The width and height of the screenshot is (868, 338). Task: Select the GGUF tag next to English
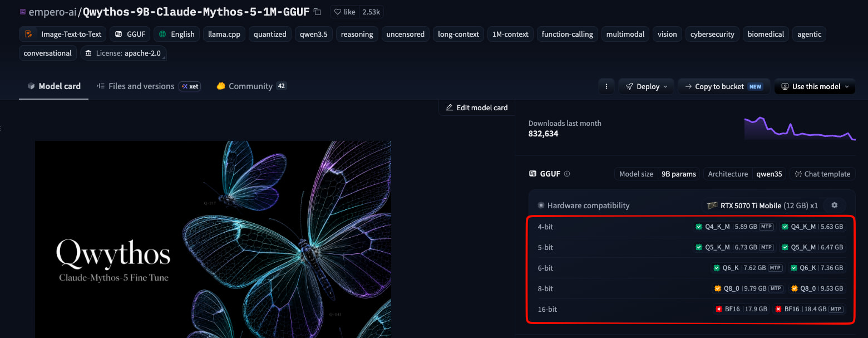click(x=130, y=34)
